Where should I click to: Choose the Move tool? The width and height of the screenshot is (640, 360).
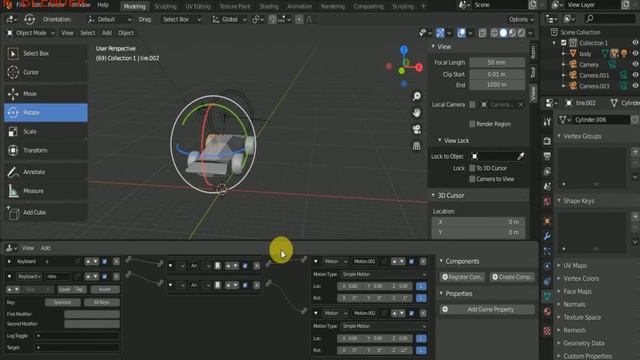pyautogui.click(x=46, y=94)
